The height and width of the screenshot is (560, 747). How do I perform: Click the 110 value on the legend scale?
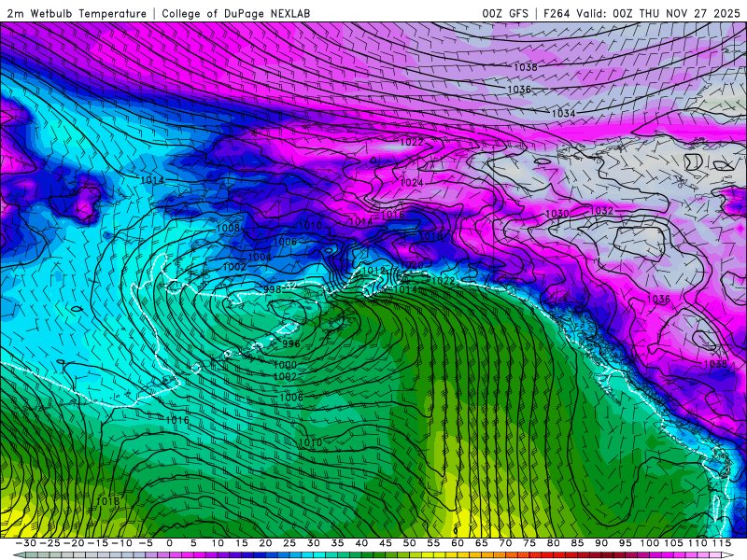[697, 543]
